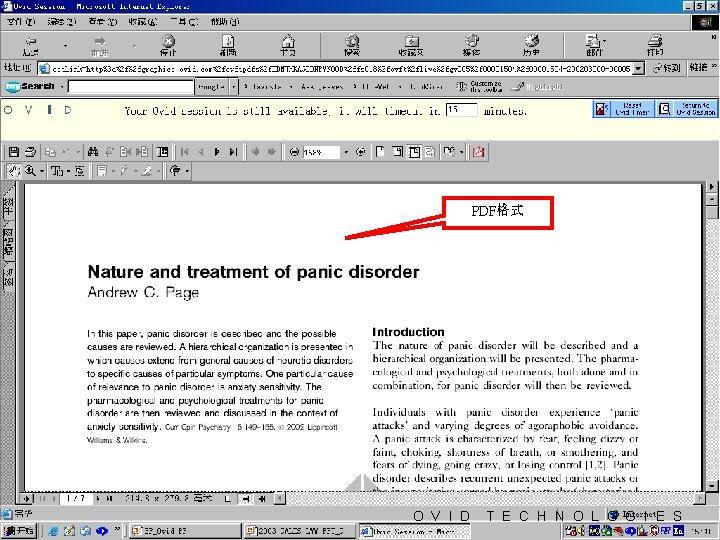Click the IE Home button
720x540 pixels.
click(288, 45)
